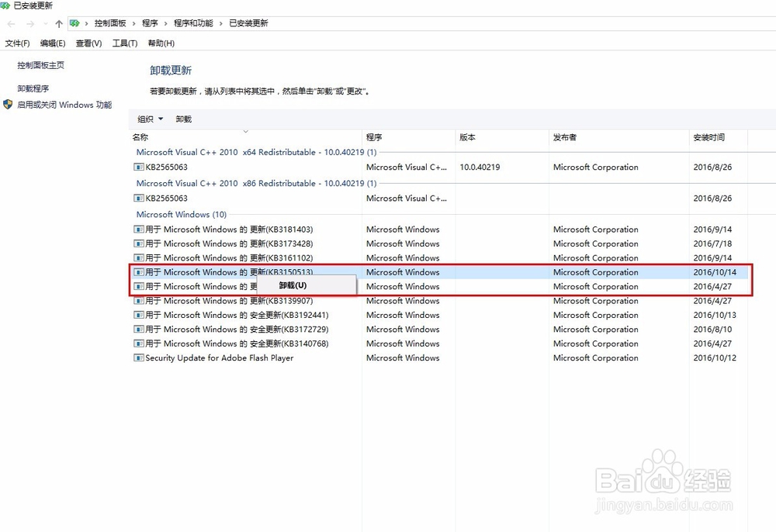Expand the 组织 dropdown

150,119
